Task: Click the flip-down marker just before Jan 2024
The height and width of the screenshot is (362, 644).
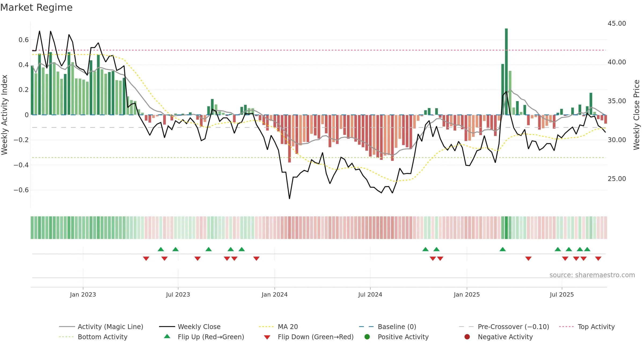Action: [x=256, y=258]
